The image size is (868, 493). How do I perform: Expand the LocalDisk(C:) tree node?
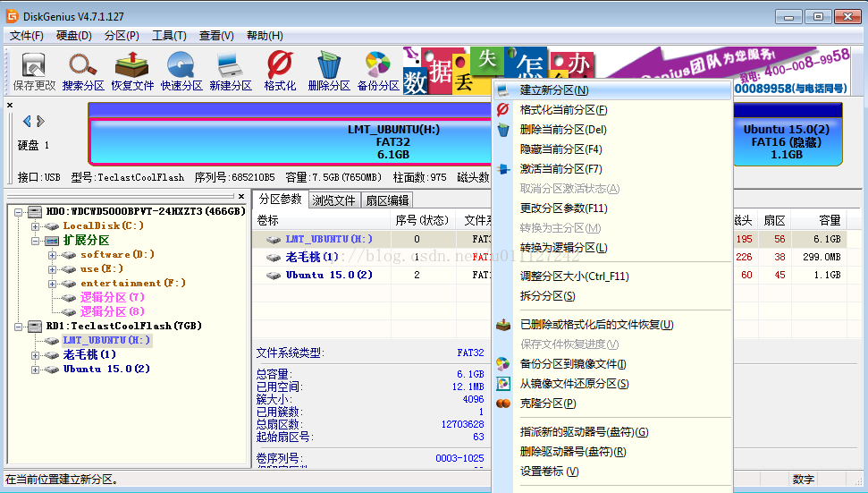click(x=36, y=226)
